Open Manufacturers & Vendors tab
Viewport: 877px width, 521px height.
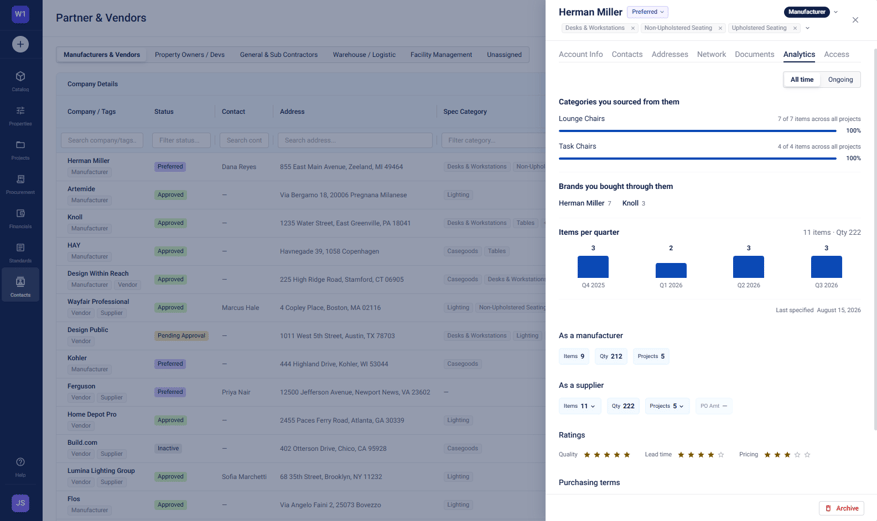[x=102, y=55]
